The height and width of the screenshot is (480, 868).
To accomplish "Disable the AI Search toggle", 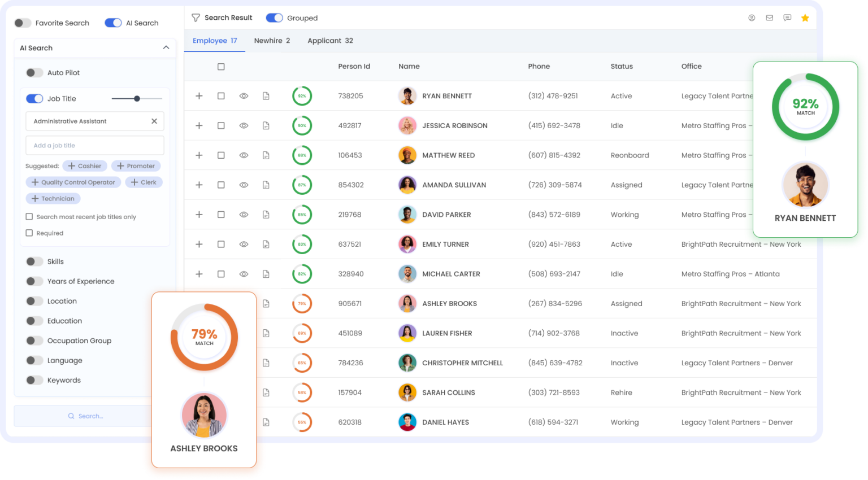I will point(113,23).
